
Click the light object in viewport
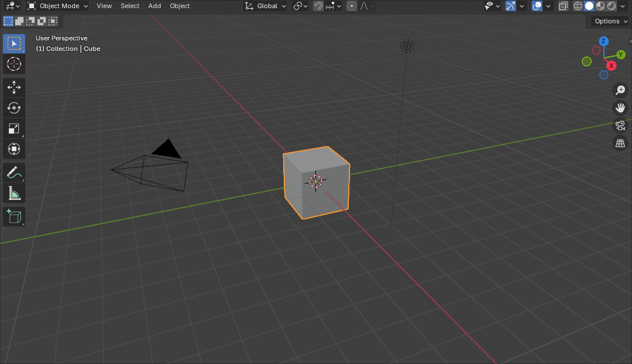point(407,46)
